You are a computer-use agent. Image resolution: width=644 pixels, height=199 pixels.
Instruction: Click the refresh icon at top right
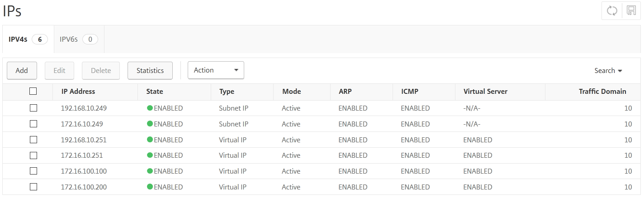click(x=612, y=11)
